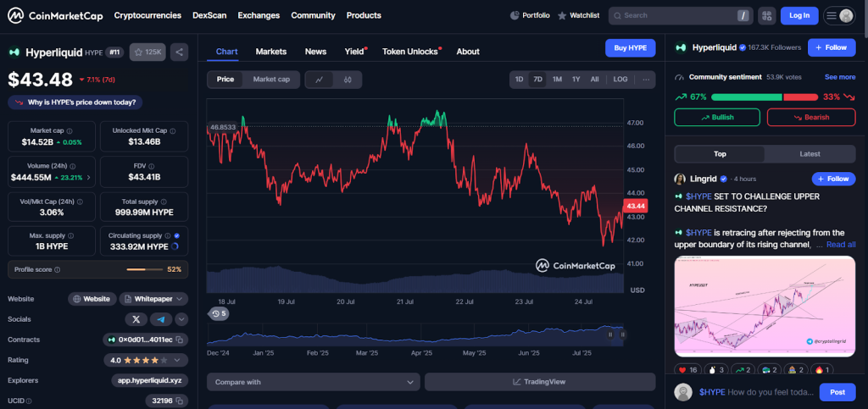Show FDV info tooltip icon
This screenshot has width=868, height=409.
tap(153, 166)
